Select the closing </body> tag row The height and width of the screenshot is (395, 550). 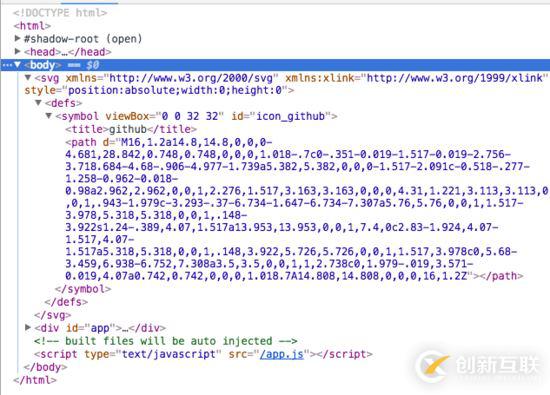[x=45, y=367]
